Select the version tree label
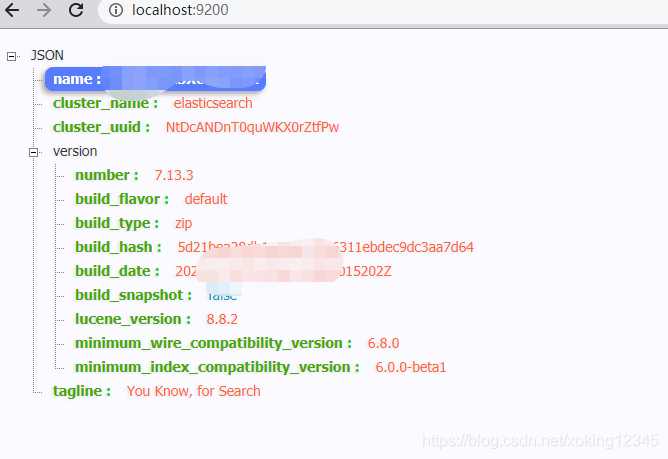This screenshot has width=668, height=459. pyautogui.click(x=75, y=151)
